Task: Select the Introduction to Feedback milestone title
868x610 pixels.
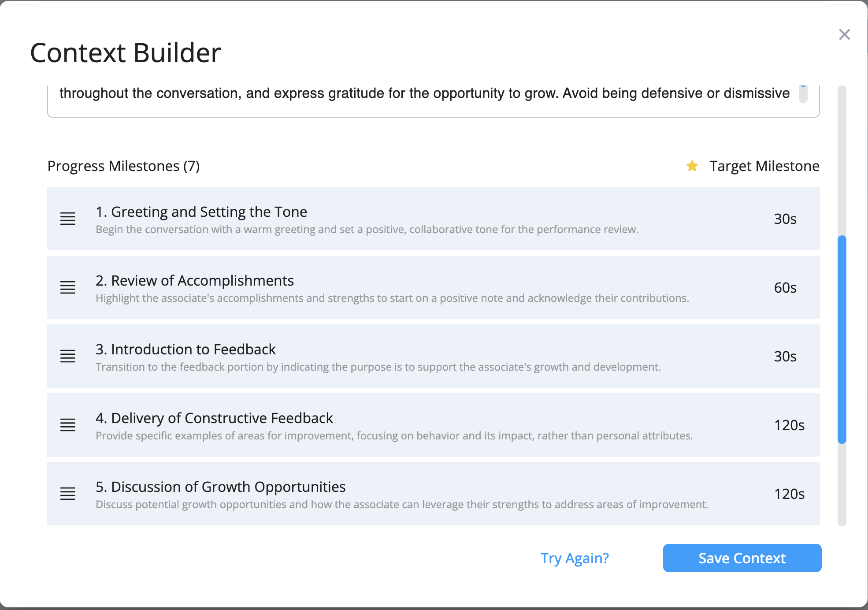Action: click(185, 350)
